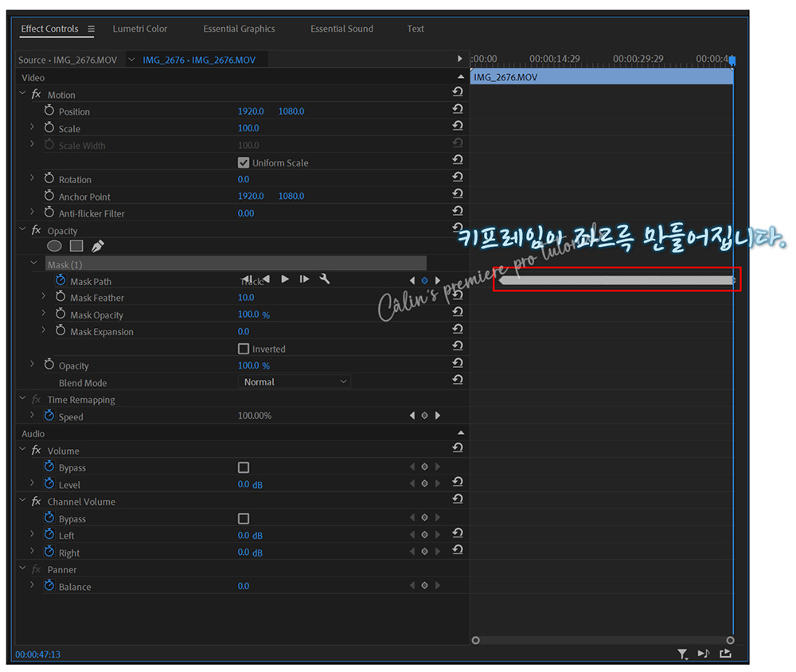Go to next Mask Path keyframe
Image resolution: width=796 pixels, height=672 pixels.
[x=438, y=280]
